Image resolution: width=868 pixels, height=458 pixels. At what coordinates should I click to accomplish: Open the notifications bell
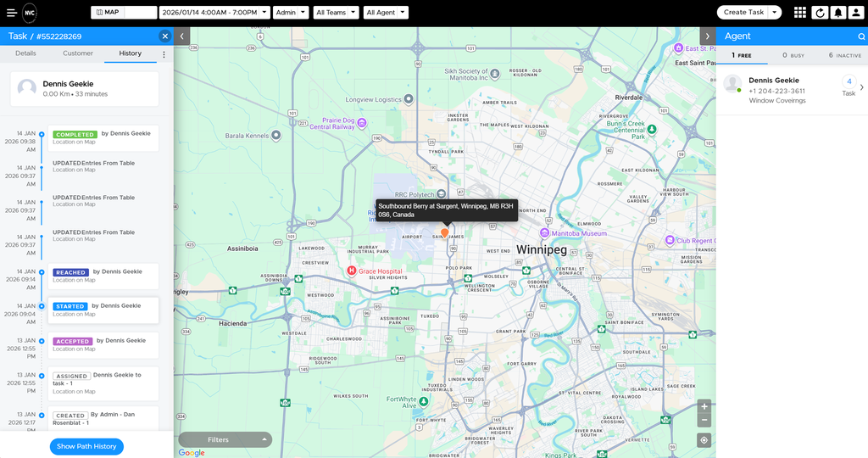tap(837, 13)
